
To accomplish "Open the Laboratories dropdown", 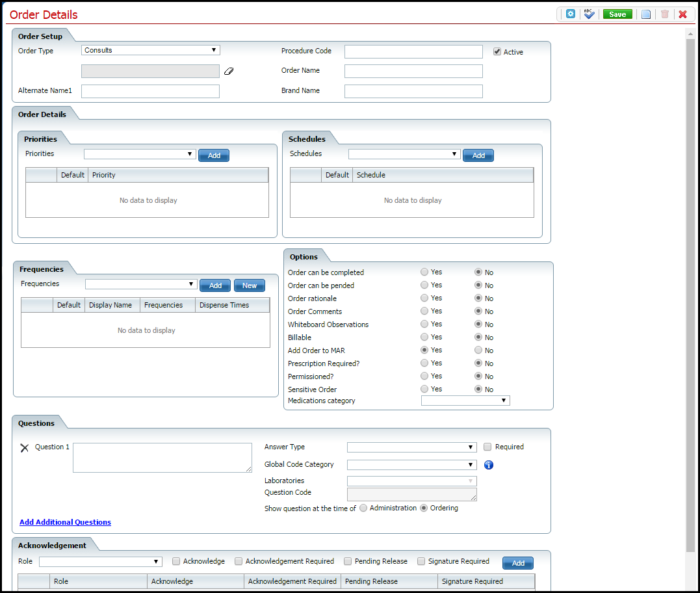I will (411, 481).
